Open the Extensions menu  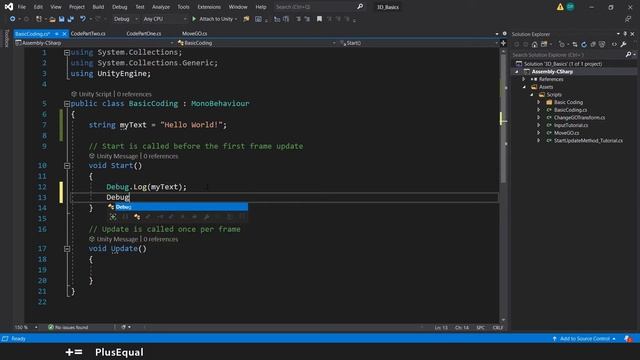pyautogui.click(x=209, y=7)
